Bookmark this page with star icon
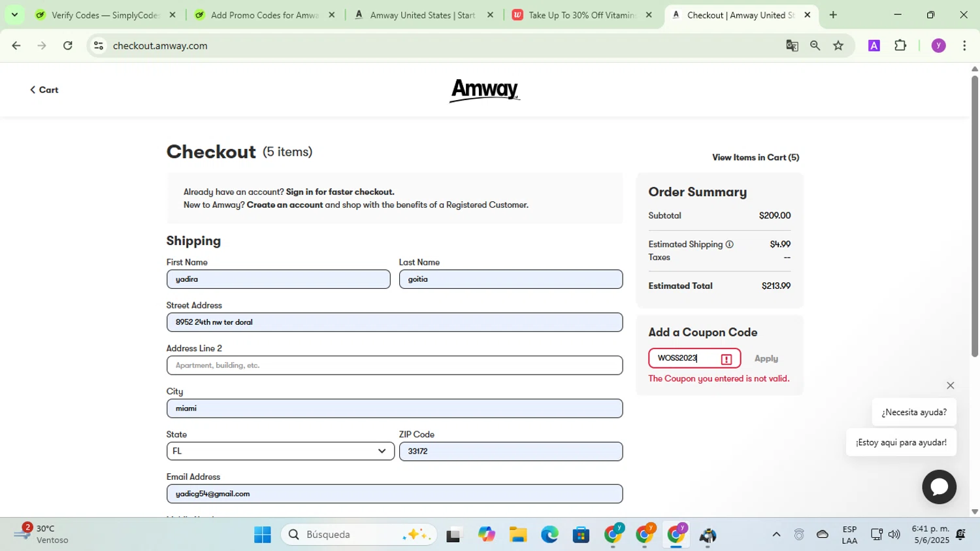This screenshot has width=980, height=551. [x=838, y=46]
